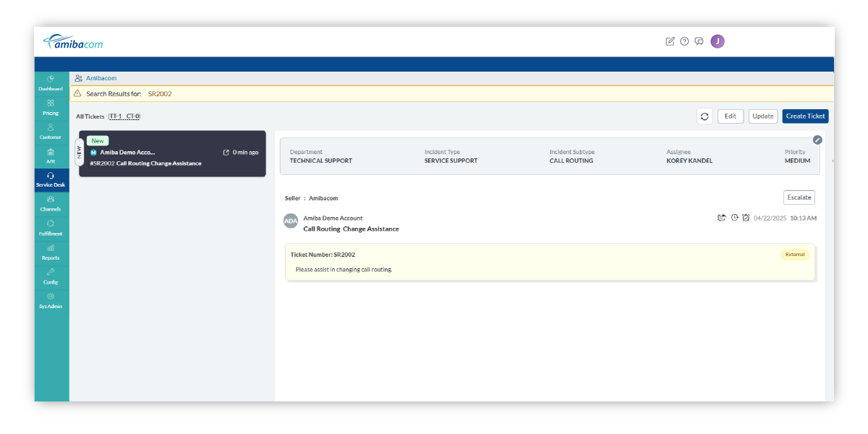Click the amibacom logo

click(x=73, y=43)
